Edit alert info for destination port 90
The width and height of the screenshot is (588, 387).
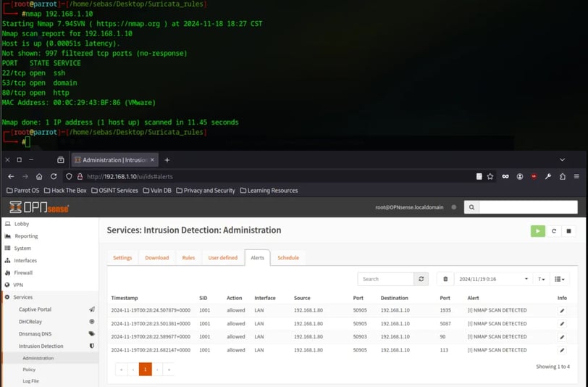tap(562, 337)
